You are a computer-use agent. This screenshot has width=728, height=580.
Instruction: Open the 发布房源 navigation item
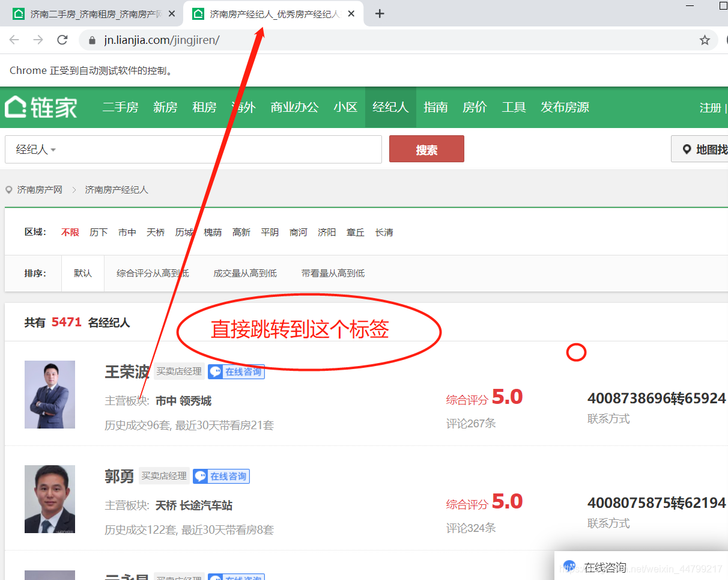565,107
